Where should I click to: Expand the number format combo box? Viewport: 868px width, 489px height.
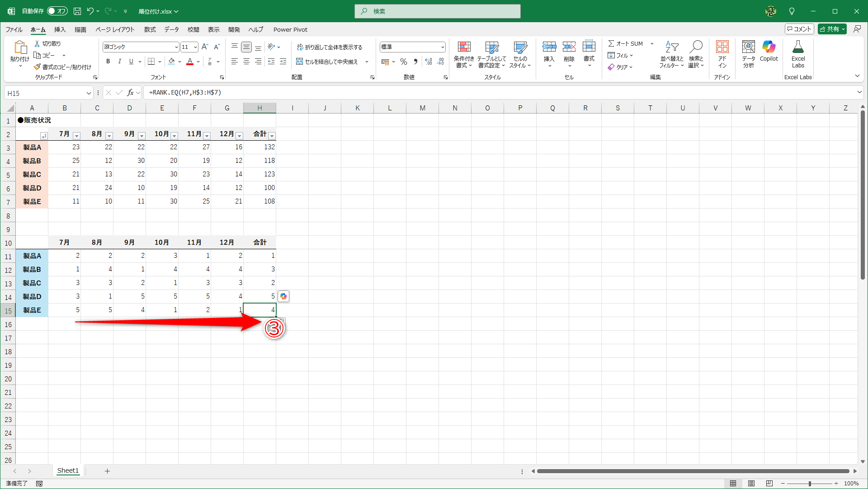click(442, 47)
